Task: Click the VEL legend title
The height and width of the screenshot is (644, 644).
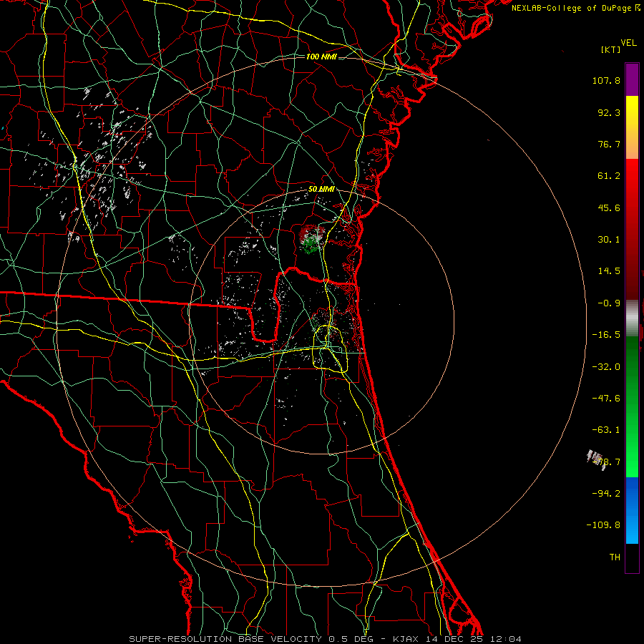Action: tap(629, 43)
